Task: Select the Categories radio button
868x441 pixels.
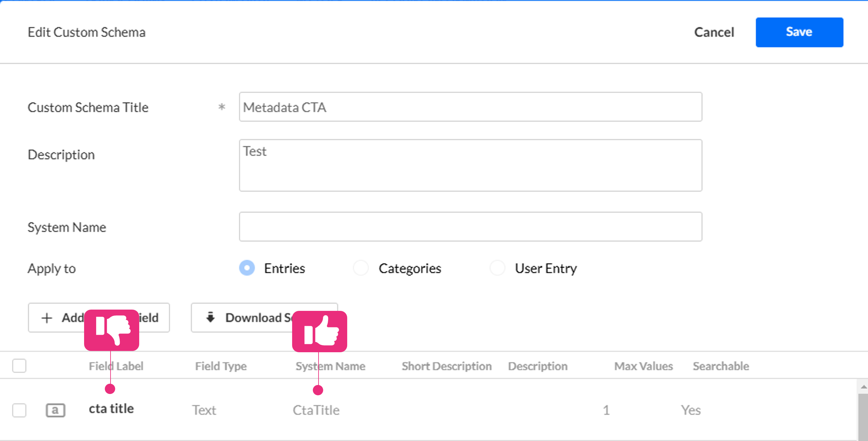Action: [361, 268]
